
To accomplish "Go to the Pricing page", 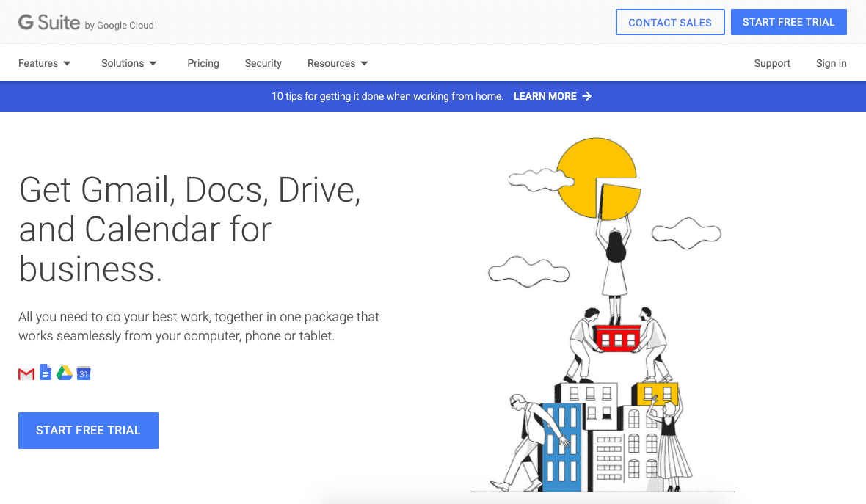I will (x=203, y=64).
